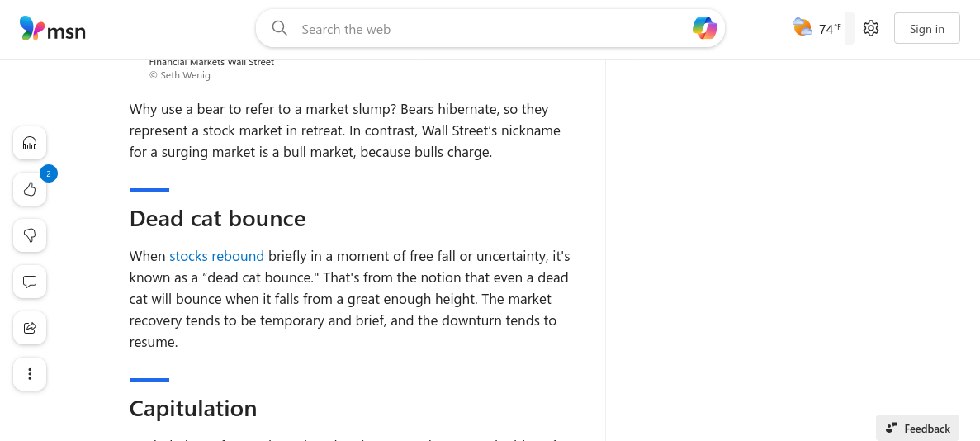Focus the Search the web field

(490, 29)
